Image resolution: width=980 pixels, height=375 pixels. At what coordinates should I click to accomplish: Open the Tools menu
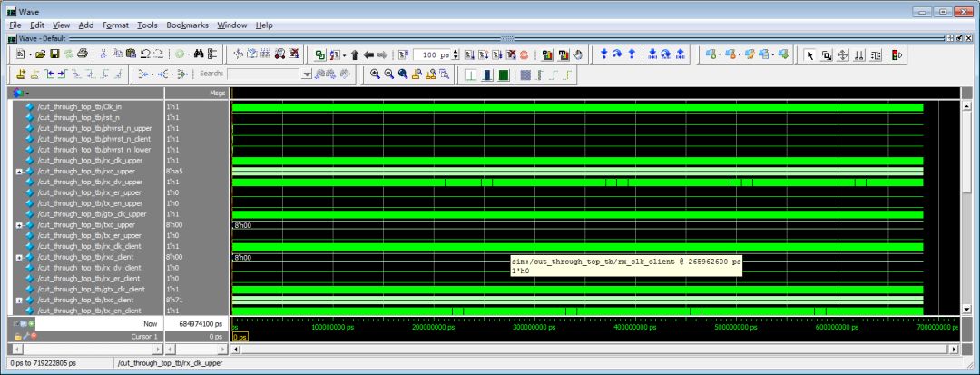(x=147, y=25)
